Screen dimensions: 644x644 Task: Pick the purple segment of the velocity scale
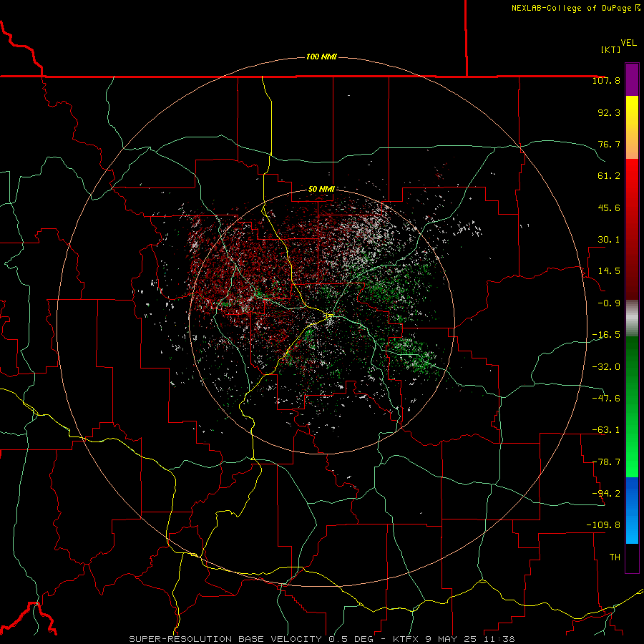pos(632,79)
